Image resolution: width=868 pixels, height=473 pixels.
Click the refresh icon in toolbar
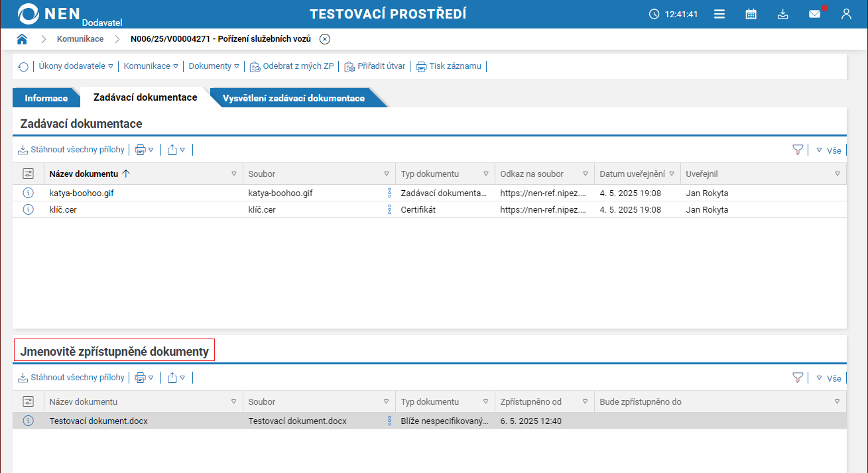tap(23, 66)
